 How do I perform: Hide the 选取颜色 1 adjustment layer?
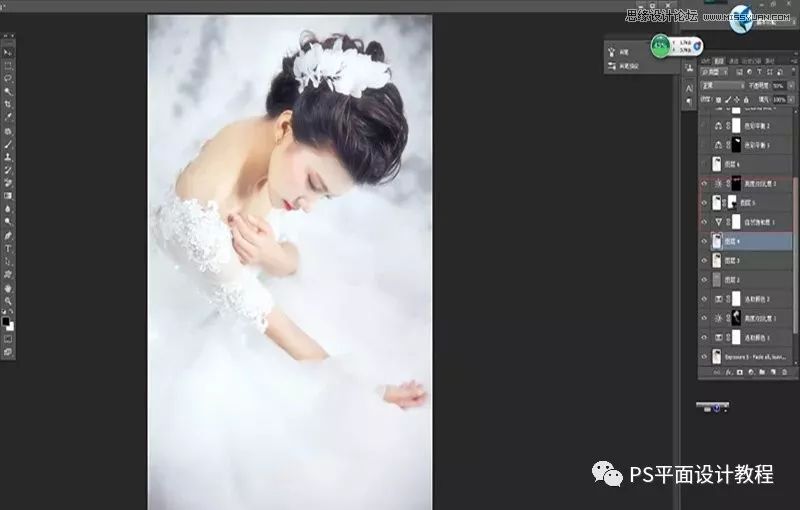click(704, 338)
